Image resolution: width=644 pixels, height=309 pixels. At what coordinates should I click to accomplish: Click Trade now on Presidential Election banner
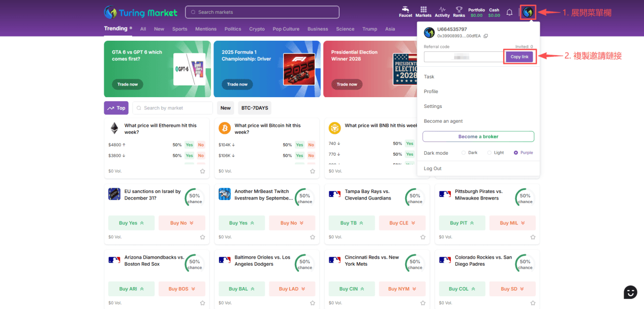coord(347,85)
